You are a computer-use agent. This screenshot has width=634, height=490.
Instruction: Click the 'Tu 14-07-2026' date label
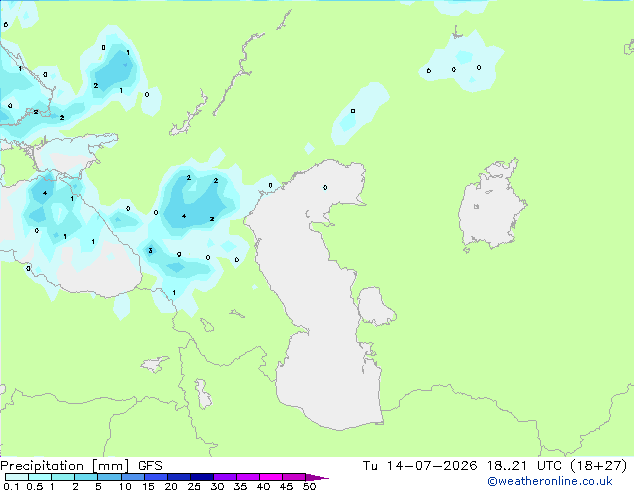pos(420,466)
